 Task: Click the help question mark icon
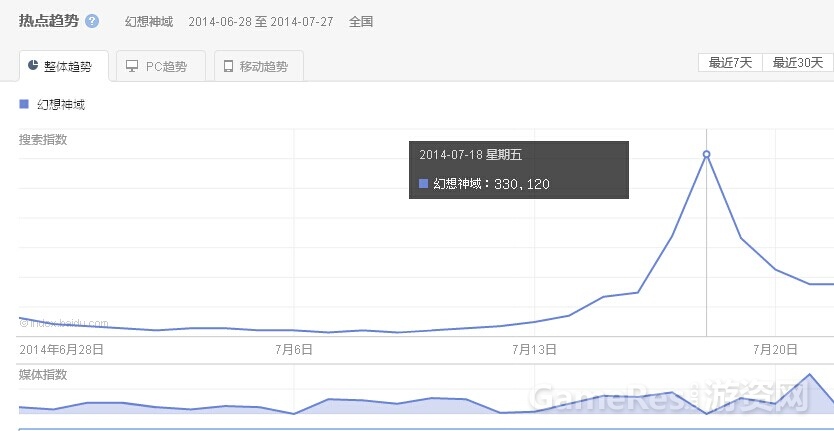pyautogui.click(x=92, y=21)
